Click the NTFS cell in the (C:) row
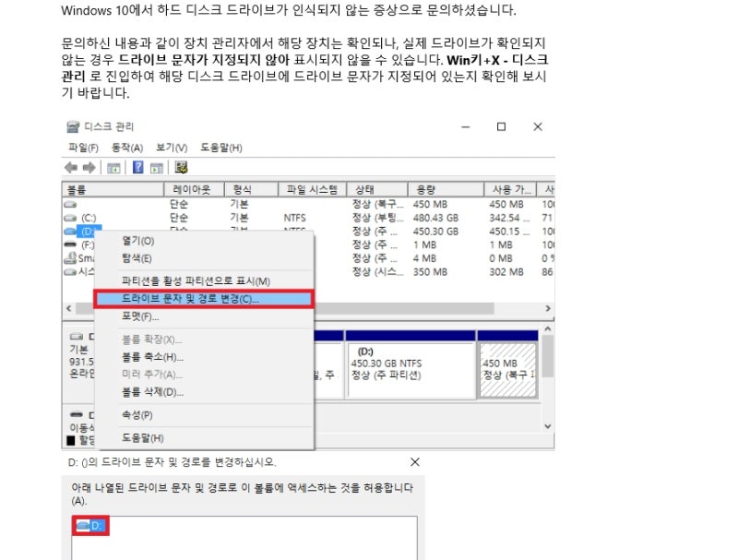Viewport: 738px width, 560px height. pos(294,218)
